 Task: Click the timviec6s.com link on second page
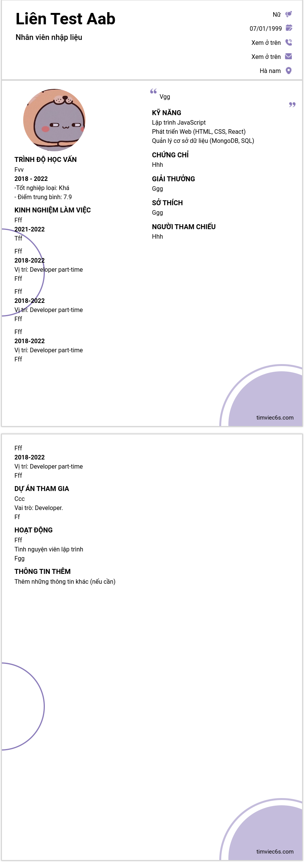275,851
